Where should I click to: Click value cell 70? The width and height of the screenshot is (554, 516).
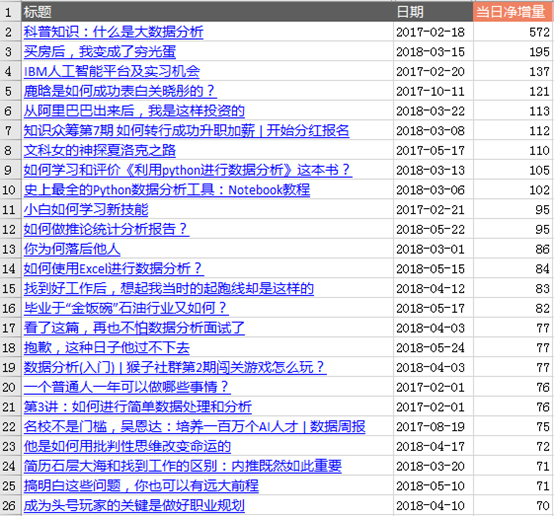[513, 506]
